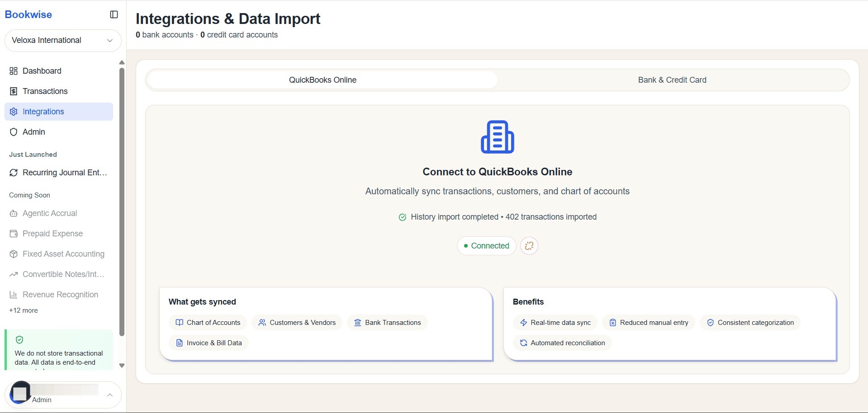The height and width of the screenshot is (413, 868).
Task: Select Agentic Accrual item
Action: (x=59, y=213)
